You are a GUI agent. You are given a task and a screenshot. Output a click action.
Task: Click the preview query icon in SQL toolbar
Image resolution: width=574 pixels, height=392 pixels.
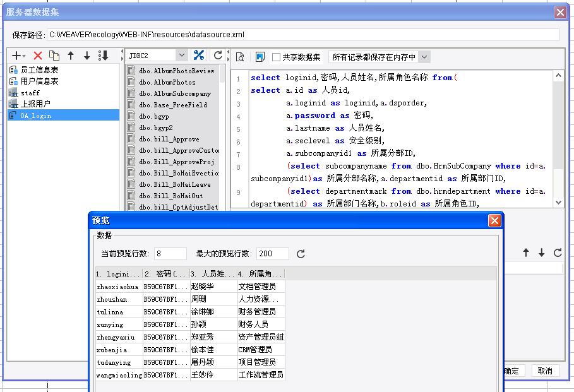(240, 57)
